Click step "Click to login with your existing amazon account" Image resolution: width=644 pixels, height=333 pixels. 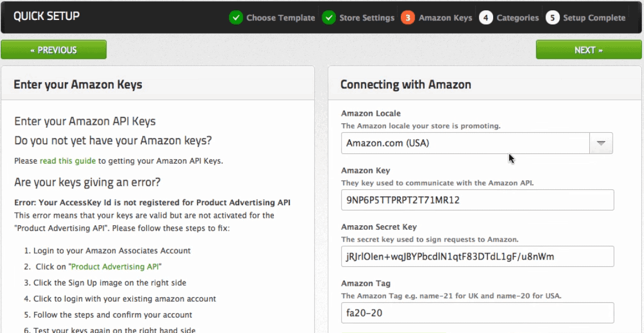(x=125, y=299)
